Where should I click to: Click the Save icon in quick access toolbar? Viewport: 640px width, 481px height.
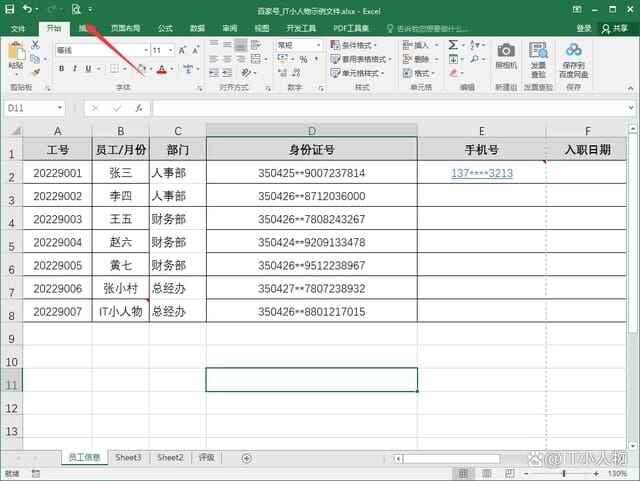pos(10,9)
